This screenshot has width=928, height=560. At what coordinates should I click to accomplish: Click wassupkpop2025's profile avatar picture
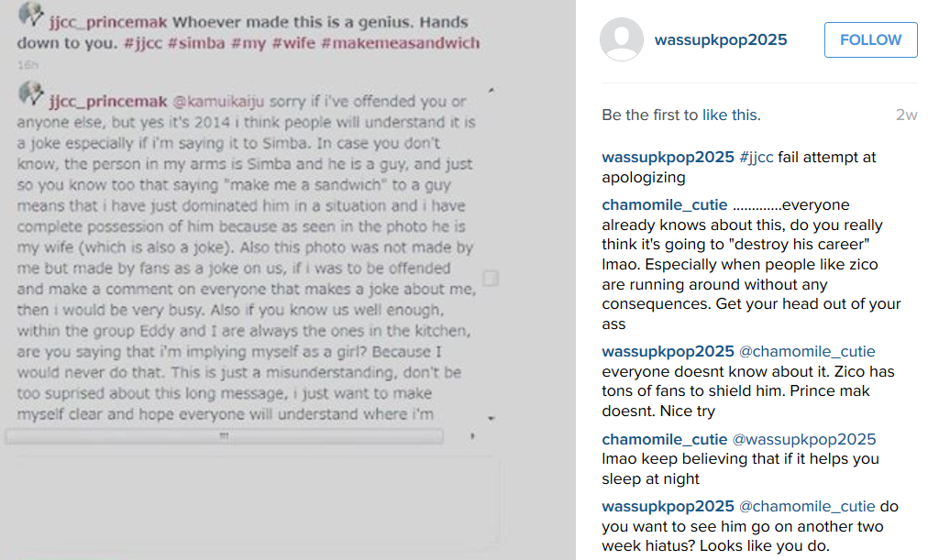[621, 40]
